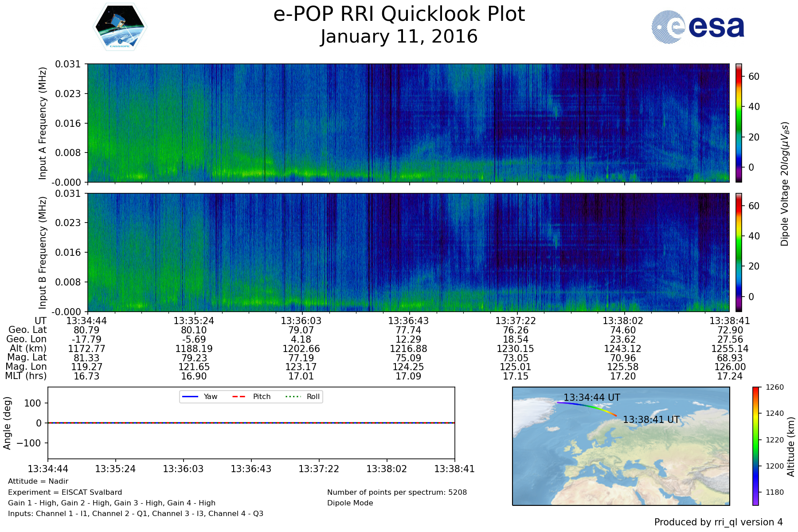Click the 13:34:44 UT label on map

tap(591, 398)
